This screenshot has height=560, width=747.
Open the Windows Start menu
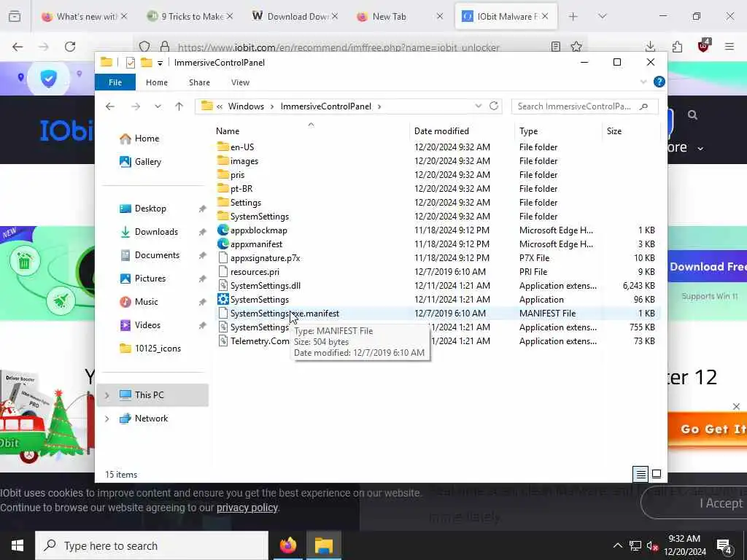(x=18, y=545)
